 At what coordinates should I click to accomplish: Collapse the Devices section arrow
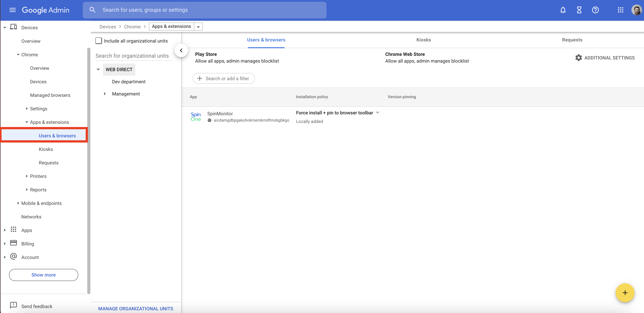point(4,27)
